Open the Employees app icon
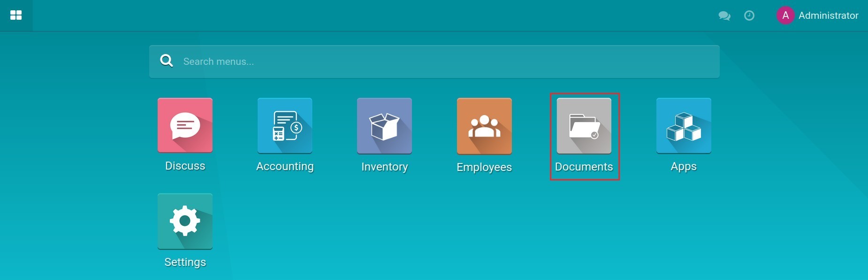The width and height of the screenshot is (868, 280). click(x=484, y=125)
